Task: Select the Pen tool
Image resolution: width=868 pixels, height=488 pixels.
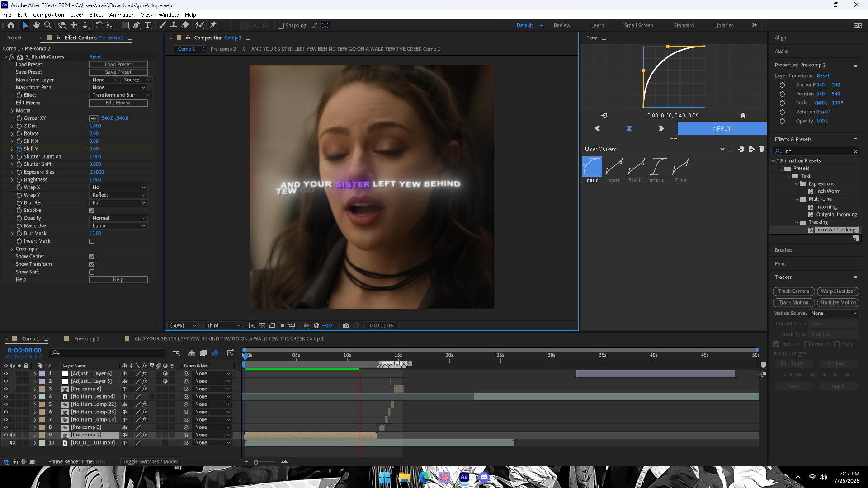Action: click(x=137, y=25)
